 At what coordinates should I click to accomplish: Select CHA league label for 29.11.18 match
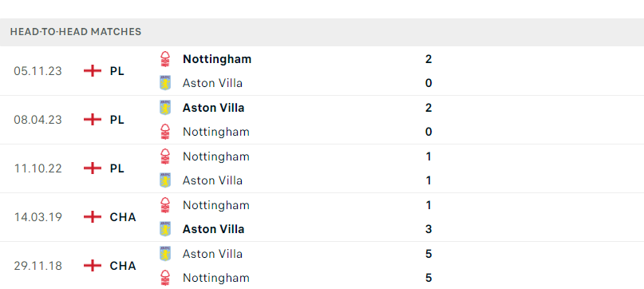coord(123,266)
